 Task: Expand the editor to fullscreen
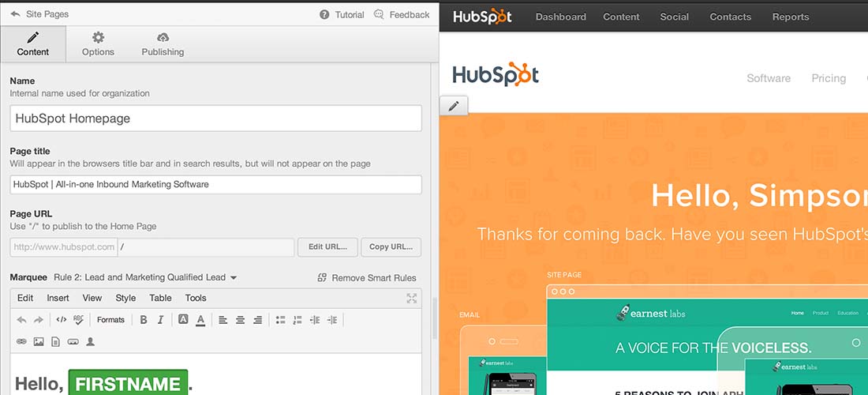[x=411, y=298]
